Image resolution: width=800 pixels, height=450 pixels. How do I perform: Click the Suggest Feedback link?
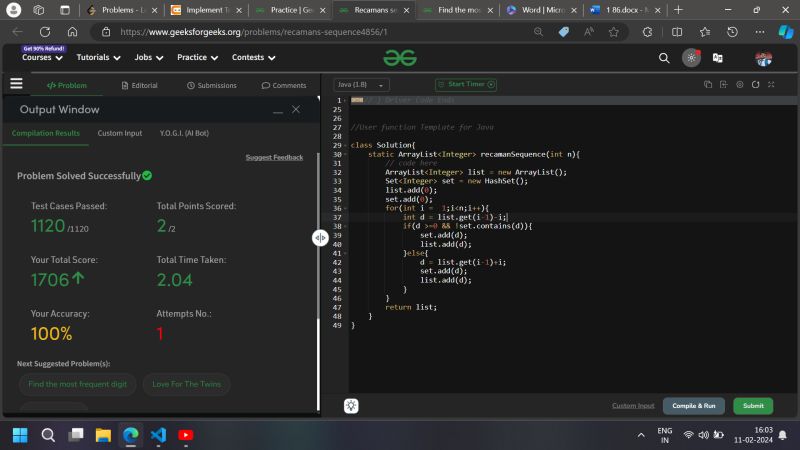coord(274,157)
